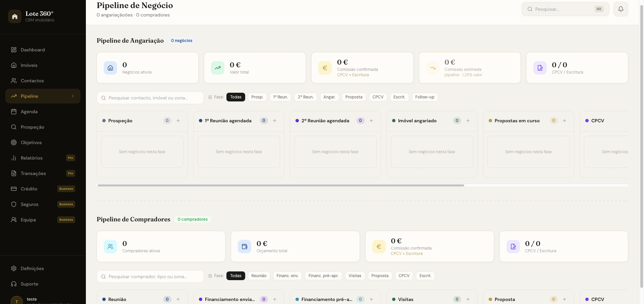Screen dimensions: 644x304
Task: Filter Angariação by Escrit. phase
Action: 399,97
